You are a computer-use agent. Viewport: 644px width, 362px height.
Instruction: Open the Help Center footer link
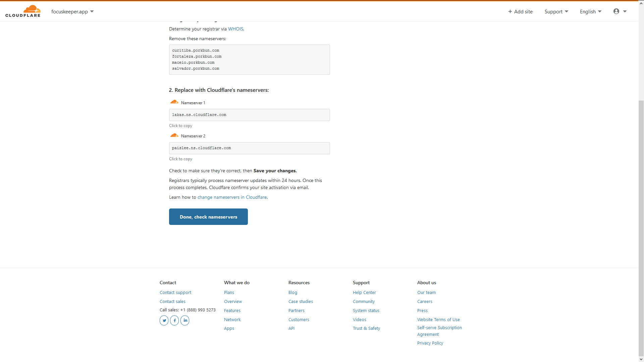[x=364, y=293]
